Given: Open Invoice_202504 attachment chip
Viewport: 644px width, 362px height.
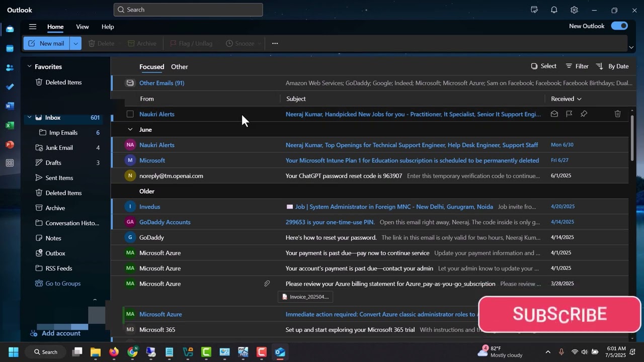Looking at the screenshot, I should coord(305,297).
